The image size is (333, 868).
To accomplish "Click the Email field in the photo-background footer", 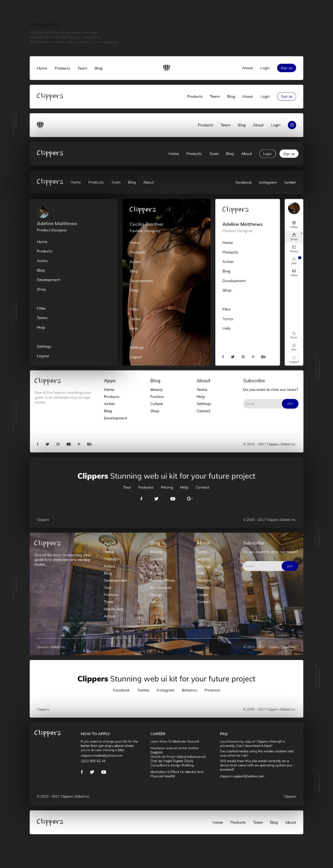I will coord(263,566).
